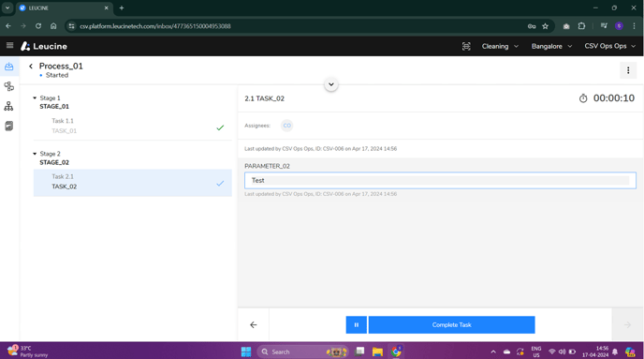Open the CSV Ops Ops user dropdown

[x=610, y=46]
